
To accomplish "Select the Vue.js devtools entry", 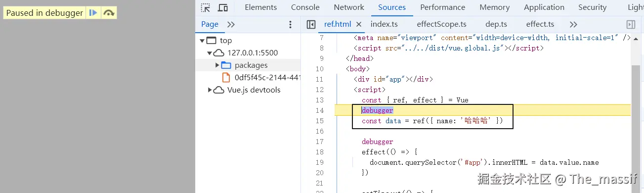I will pyautogui.click(x=254, y=90).
